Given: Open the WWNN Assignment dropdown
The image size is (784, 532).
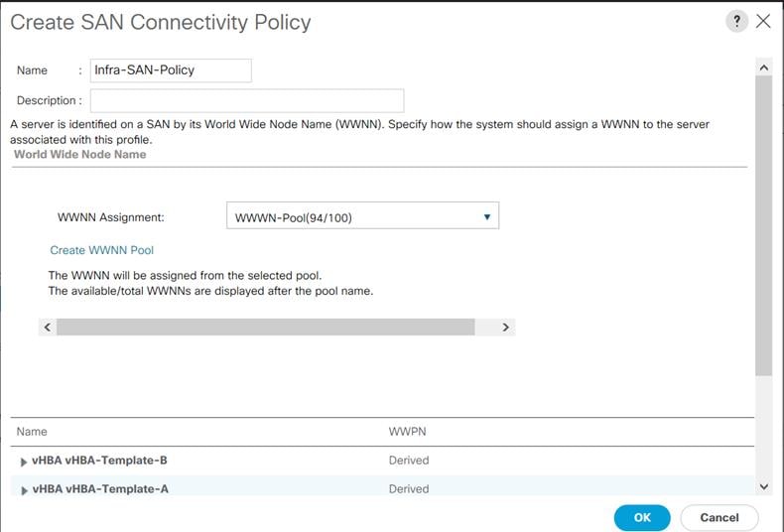Looking at the screenshot, I should coord(362,216).
